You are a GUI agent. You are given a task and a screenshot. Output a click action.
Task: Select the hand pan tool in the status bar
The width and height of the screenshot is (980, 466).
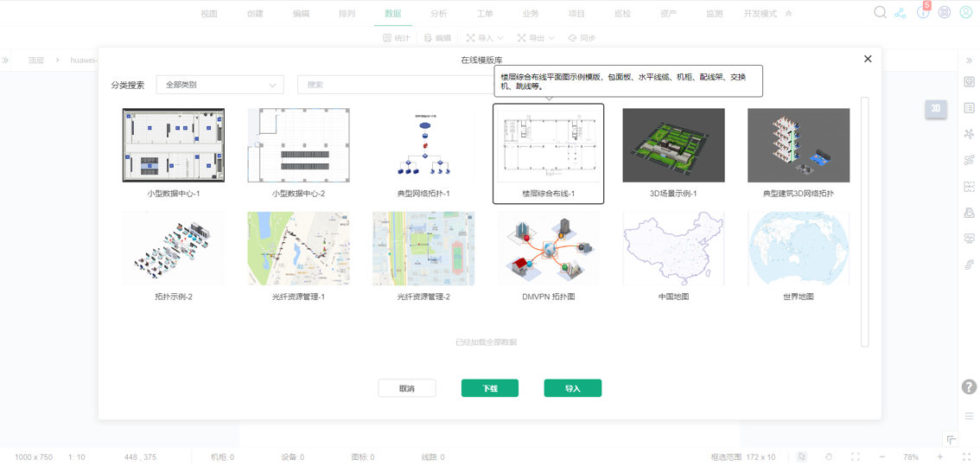pyautogui.click(x=829, y=456)
